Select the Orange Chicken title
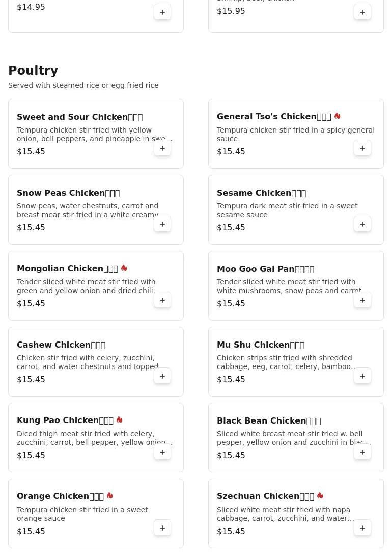 click(x=60, y=496)
